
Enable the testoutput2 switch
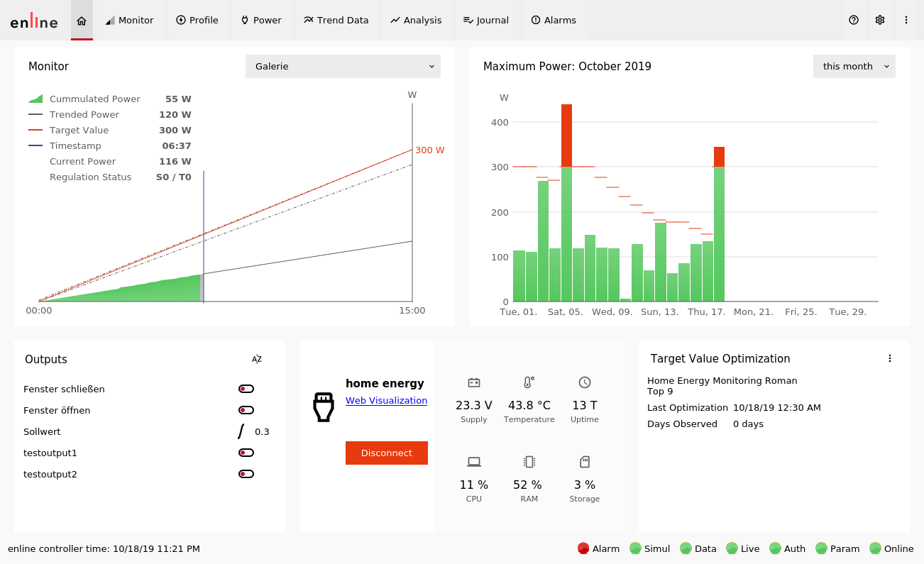(x=246, y=474)
